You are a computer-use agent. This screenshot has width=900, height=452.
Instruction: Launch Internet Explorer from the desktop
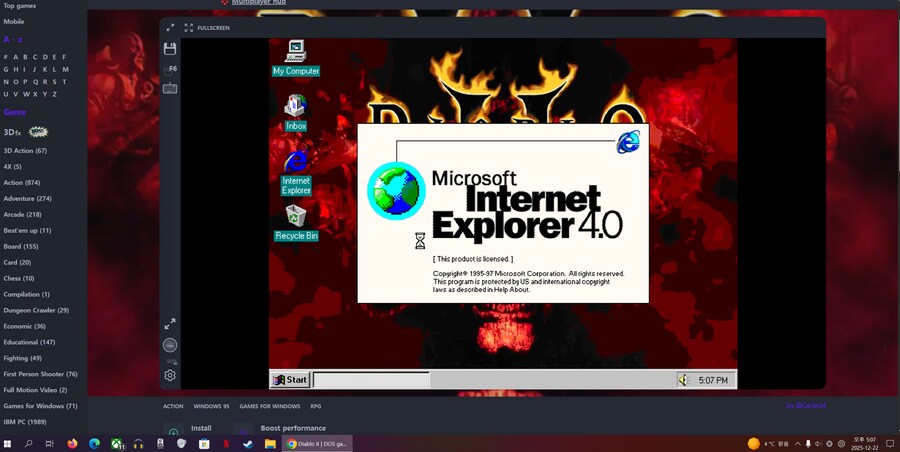point(295,162)
